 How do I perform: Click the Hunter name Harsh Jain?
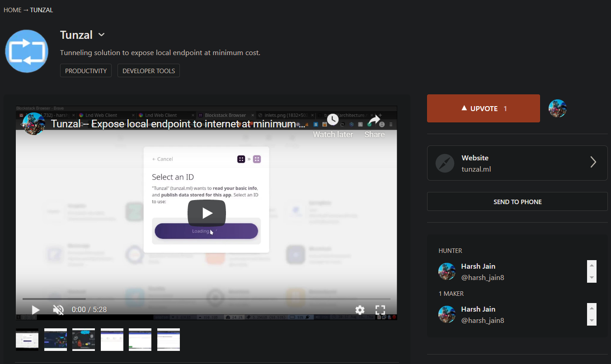[478, 266]
